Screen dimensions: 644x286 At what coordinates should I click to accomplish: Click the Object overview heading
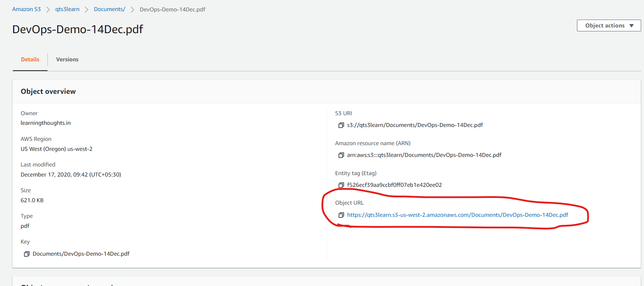[48, 92]
